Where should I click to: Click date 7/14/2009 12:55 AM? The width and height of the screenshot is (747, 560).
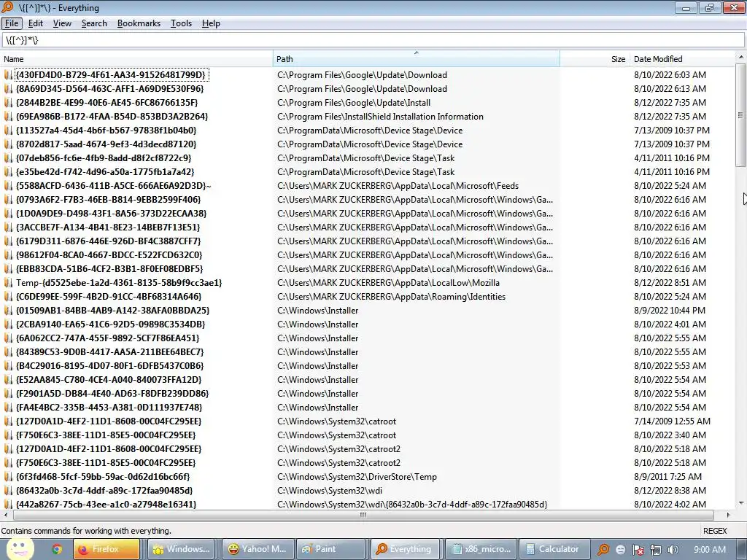click(672, 421)
